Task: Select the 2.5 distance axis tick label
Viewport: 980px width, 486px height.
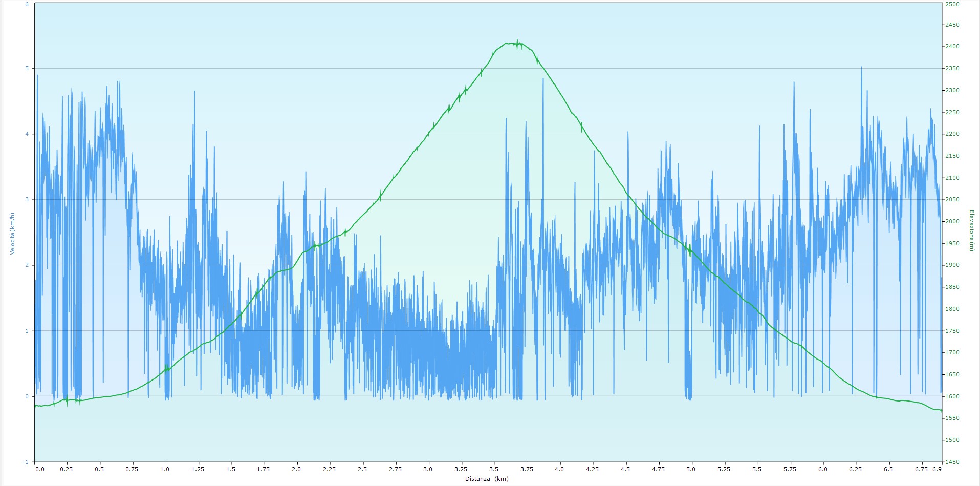Action: (362, 469)
